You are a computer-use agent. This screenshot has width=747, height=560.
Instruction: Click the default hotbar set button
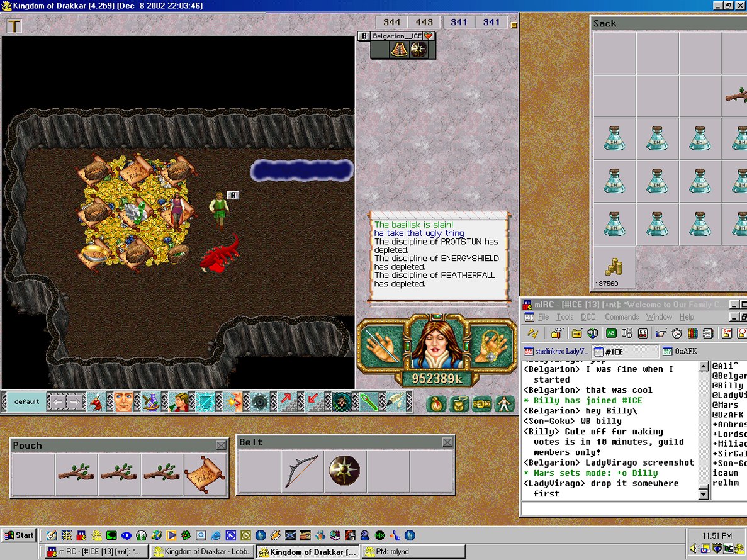[x=26, y=401]
